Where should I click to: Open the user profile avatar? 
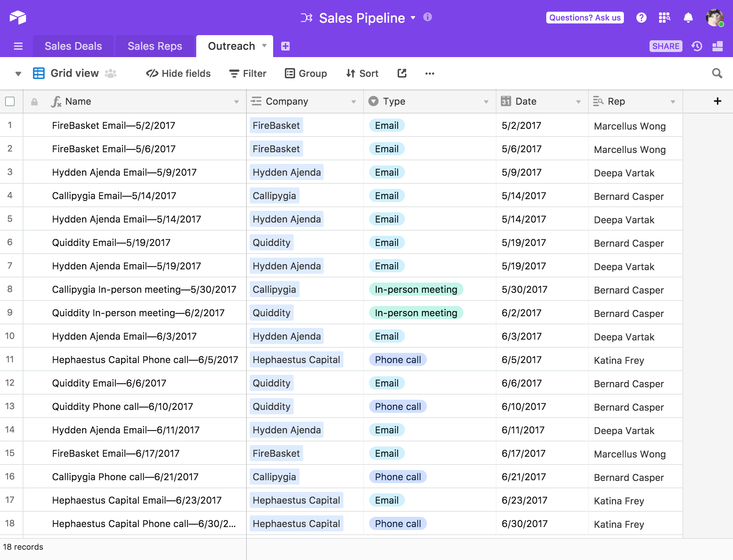click(715, 17)
